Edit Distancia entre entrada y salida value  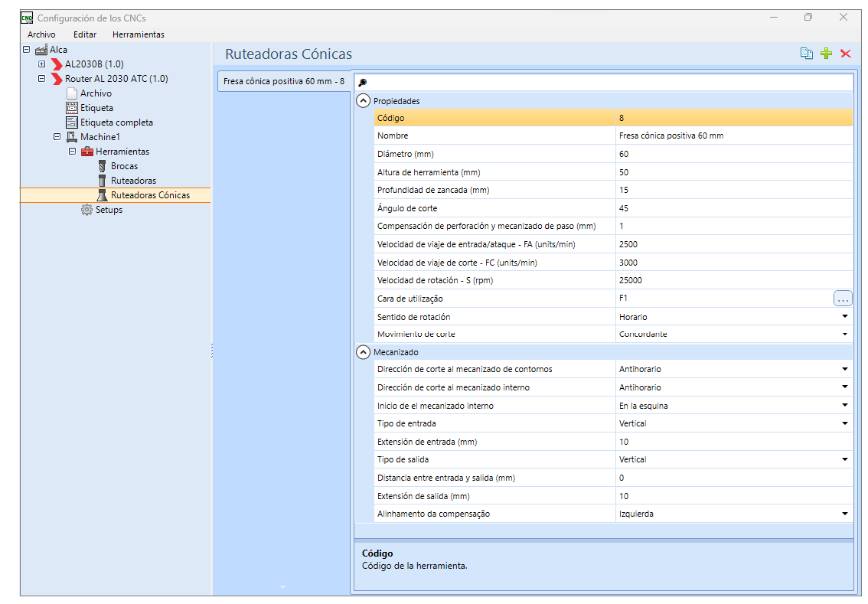click(734, 478)
